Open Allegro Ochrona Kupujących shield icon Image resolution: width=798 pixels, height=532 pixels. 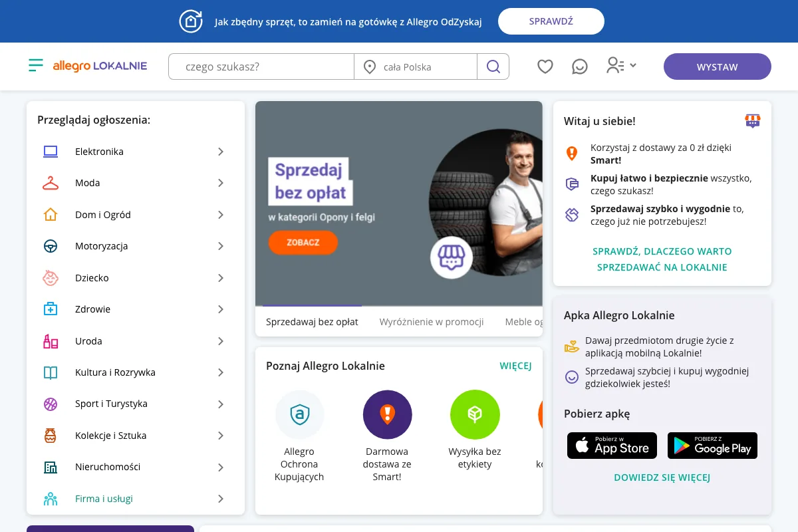pyautogui.click(x=299, y=415)
